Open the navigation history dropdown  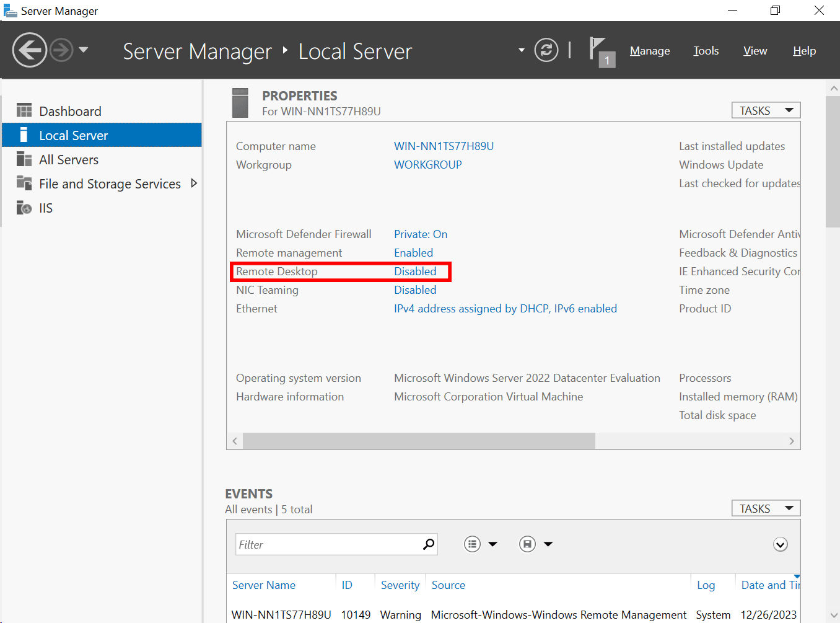[x=84, y=50]
